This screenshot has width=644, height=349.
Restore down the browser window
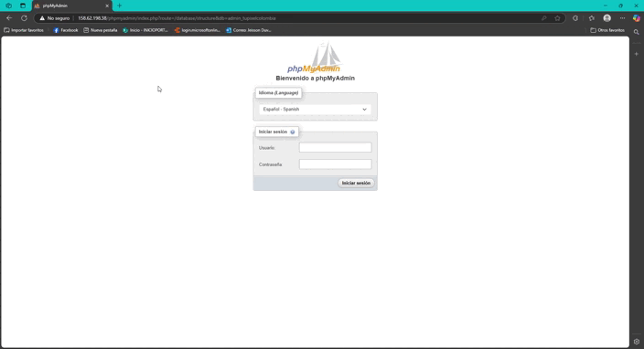620,5
